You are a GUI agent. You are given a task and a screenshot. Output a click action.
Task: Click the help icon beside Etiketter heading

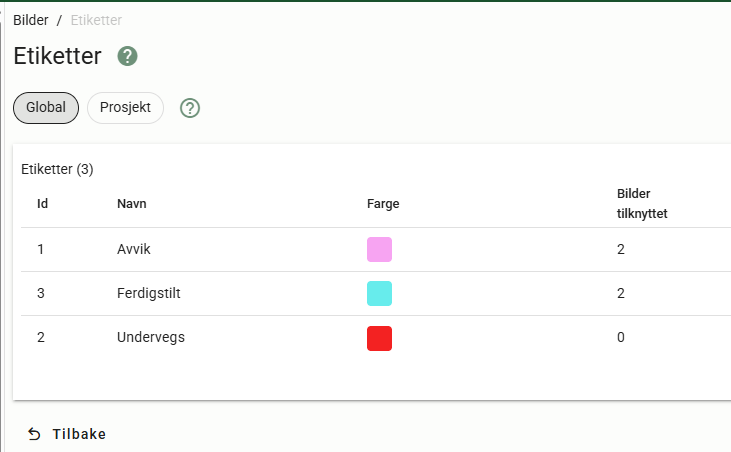coord(127,56)
